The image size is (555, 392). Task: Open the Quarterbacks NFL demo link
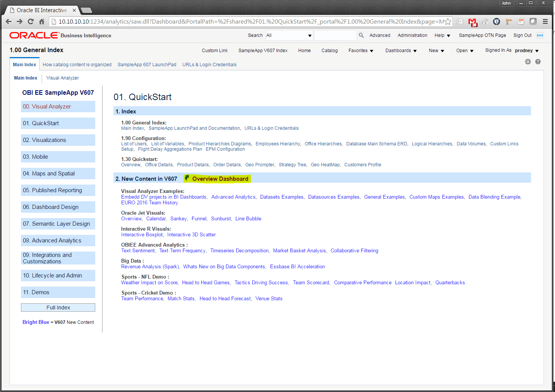tap(450, 283)
